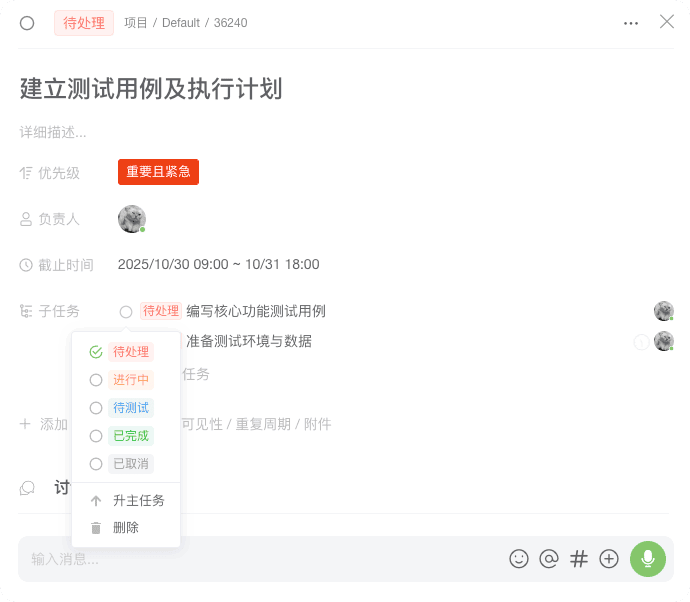Open the emoji picker smiley icon
This screenshot has height=602, width=690.
[x=519, y=559]
